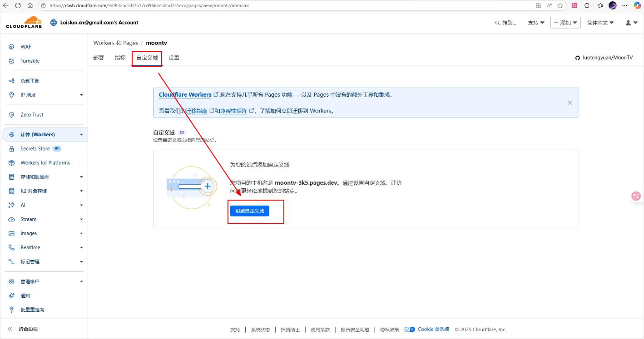
Task: Select 计算 (Workers) sidebar item
Action: coord(44,134)
